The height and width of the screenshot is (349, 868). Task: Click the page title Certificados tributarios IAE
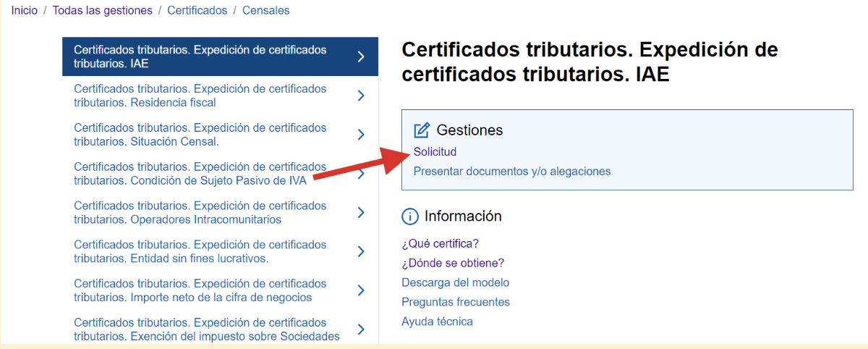590,62
